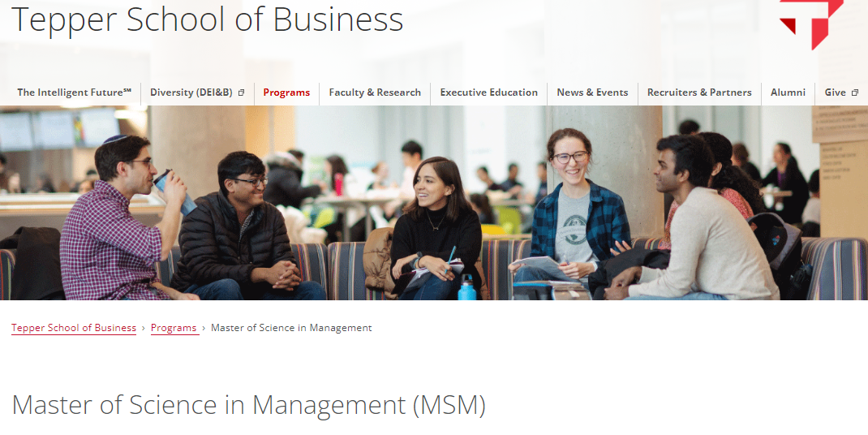Go to Faculty & Research section
The width and height of the screenshot is (868, 435).
click(375, 93)
